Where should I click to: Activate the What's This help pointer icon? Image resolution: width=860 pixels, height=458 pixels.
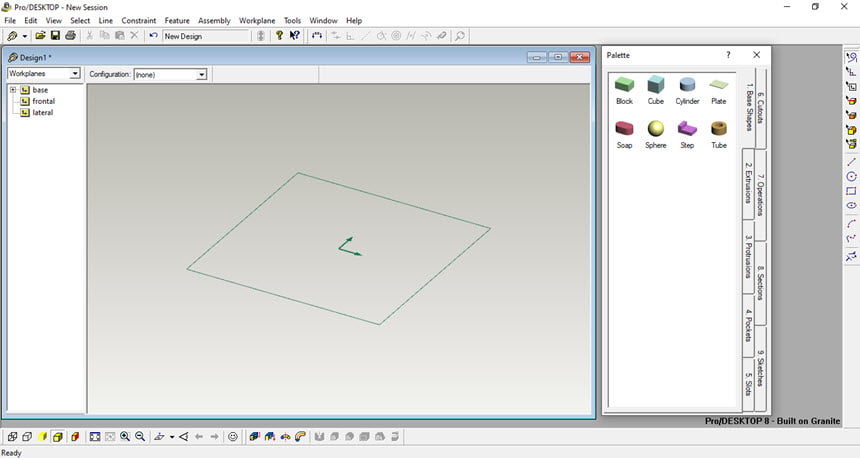pos(295,36)
